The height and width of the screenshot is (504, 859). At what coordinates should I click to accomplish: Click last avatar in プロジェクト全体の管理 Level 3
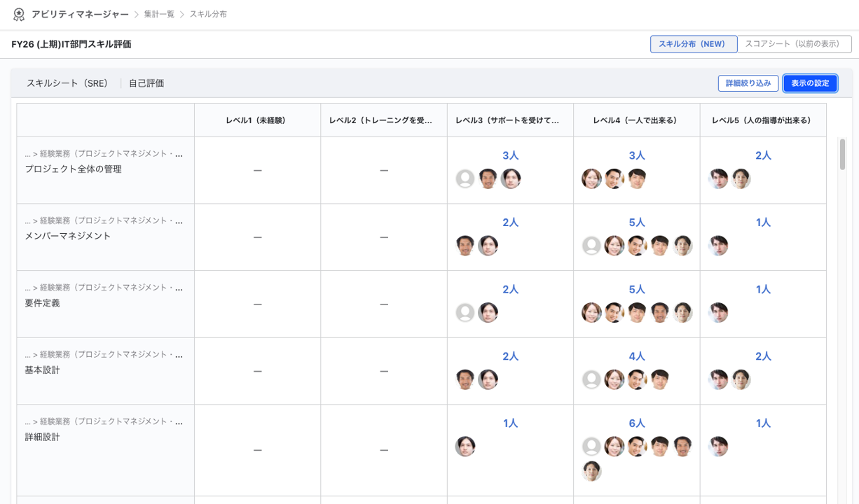[x=511, y=178]
